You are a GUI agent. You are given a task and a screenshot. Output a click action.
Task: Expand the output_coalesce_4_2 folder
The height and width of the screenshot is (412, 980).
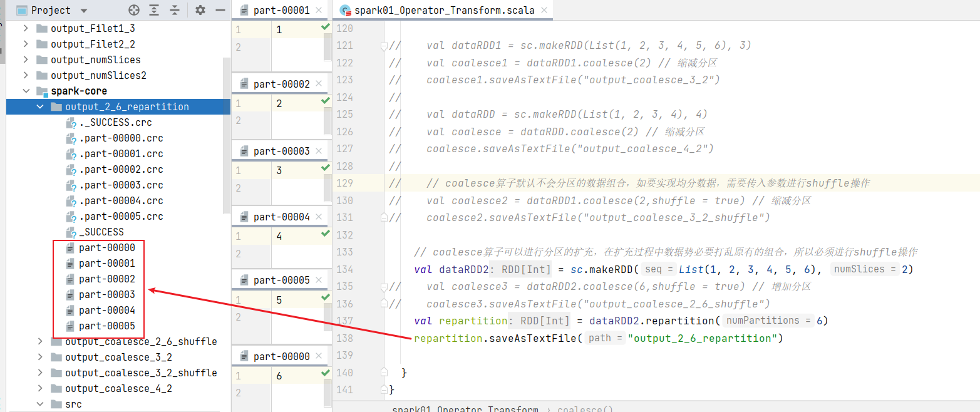click(40, 388)
